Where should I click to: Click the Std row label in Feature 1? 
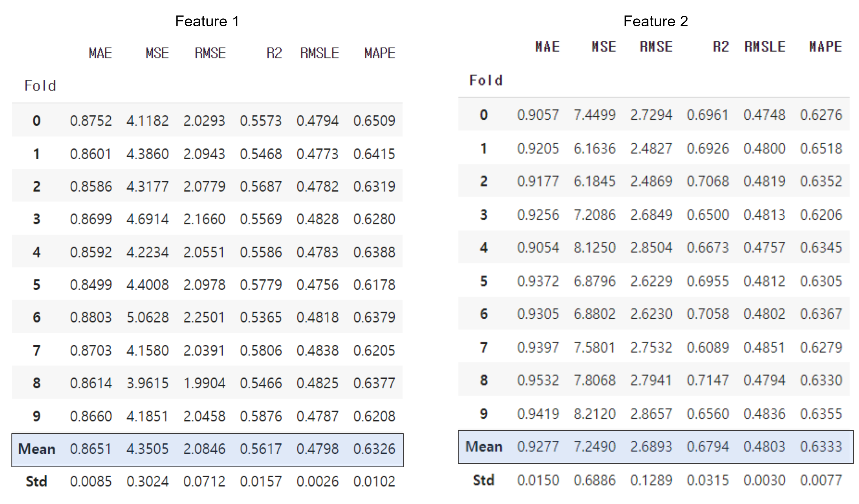tap(36, 481)
